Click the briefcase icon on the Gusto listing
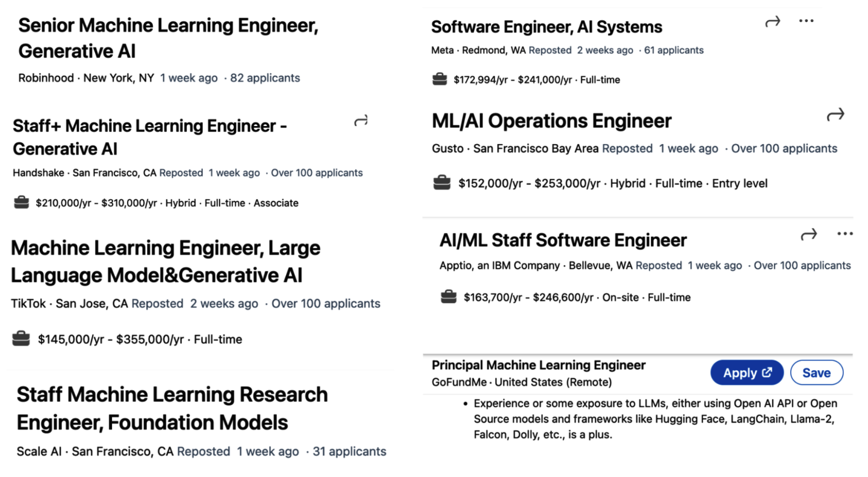The height and width of the screenshot is (477, 868). (x=442, y=182)
